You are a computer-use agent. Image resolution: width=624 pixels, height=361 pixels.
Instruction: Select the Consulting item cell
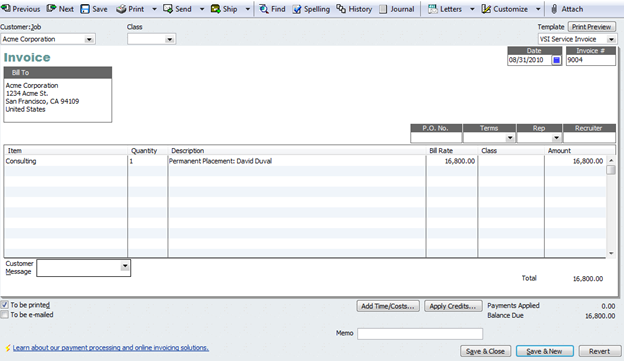pos(66,161)
